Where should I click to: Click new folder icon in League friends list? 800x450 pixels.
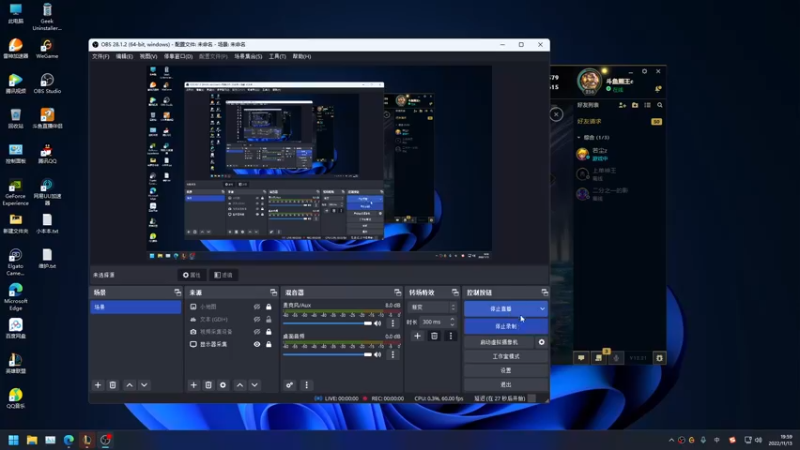tap(635, 105)
